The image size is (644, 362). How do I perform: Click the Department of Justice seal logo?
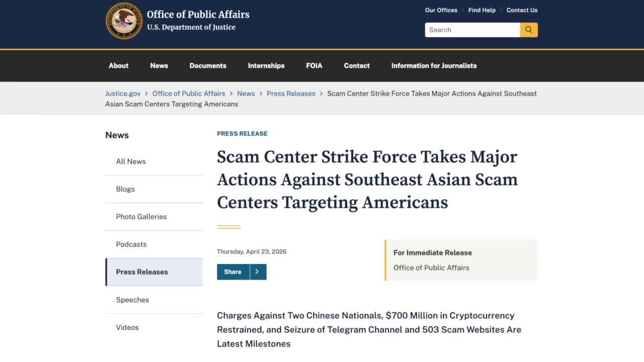tap(124, 21)
